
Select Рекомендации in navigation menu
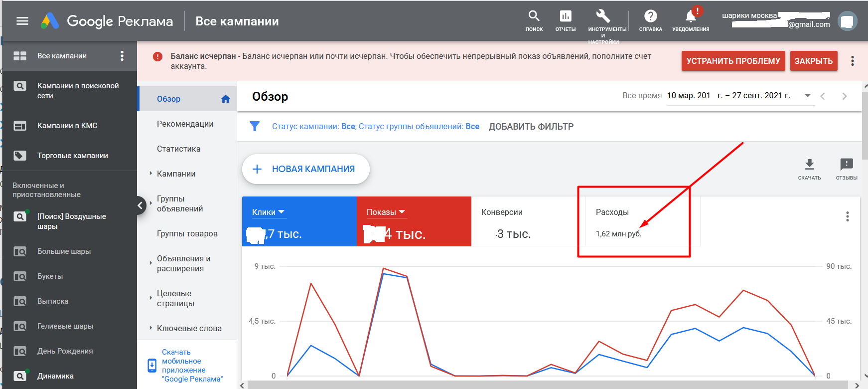pyautogui.click(x=185, y=124)
